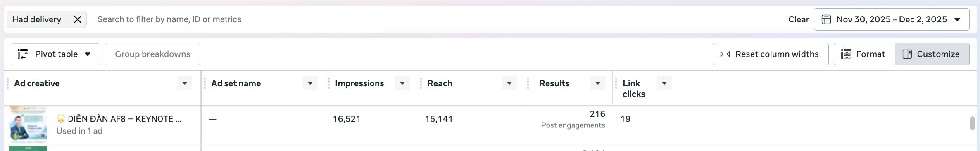Open the Link clicks column dropdown
The height and width of the screenshot is (151, 980).
point(664,83)
